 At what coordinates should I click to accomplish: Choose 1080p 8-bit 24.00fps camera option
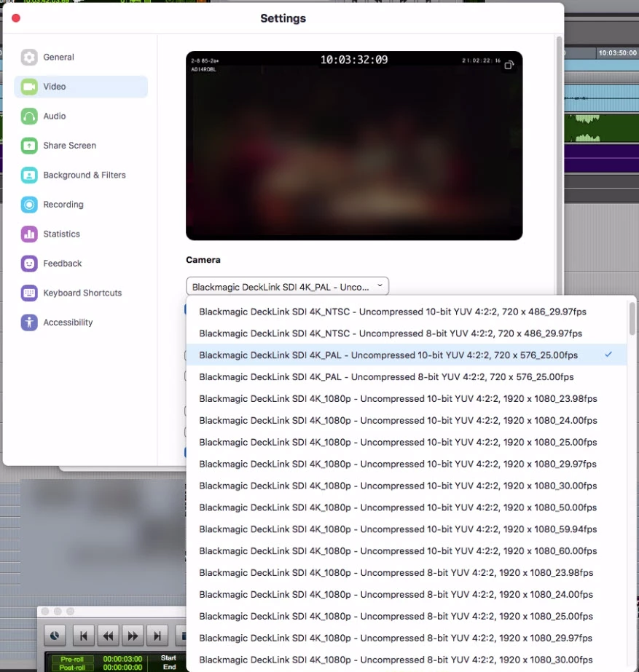(x=407, y=594)
